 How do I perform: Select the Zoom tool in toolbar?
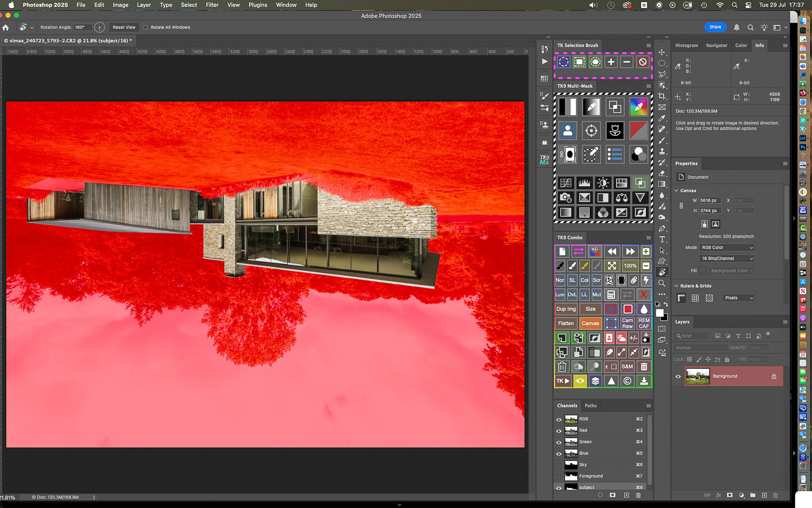point(662,283)
